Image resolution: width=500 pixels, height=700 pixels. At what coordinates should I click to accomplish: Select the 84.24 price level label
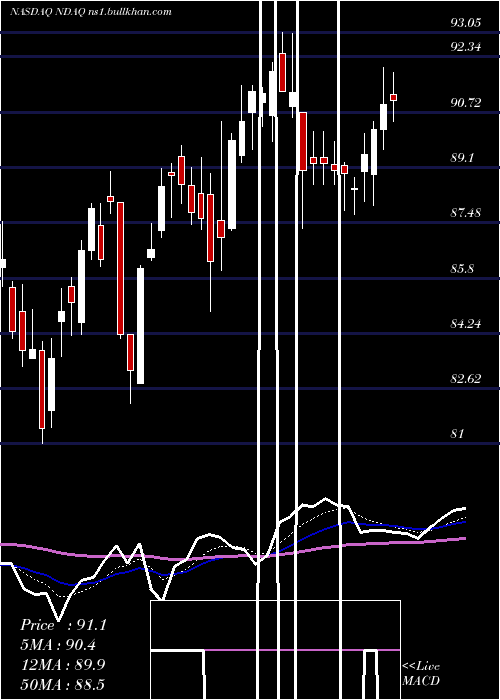tap(466, 324)
